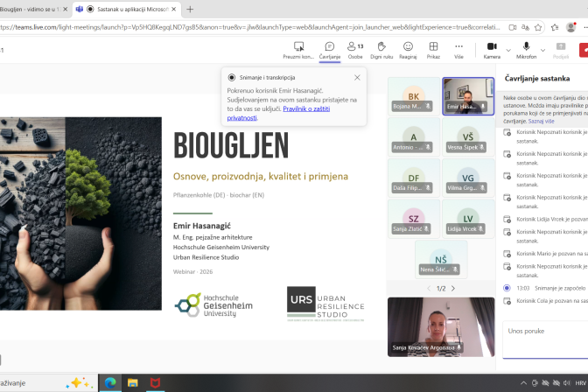588x392 pixels.
Task: Show hidden system tray icons chevron
Action: pos(523,383)
